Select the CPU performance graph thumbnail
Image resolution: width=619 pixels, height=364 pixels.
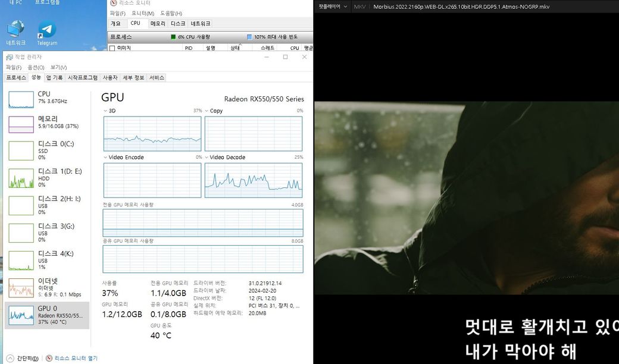click(x=21, y=99)
